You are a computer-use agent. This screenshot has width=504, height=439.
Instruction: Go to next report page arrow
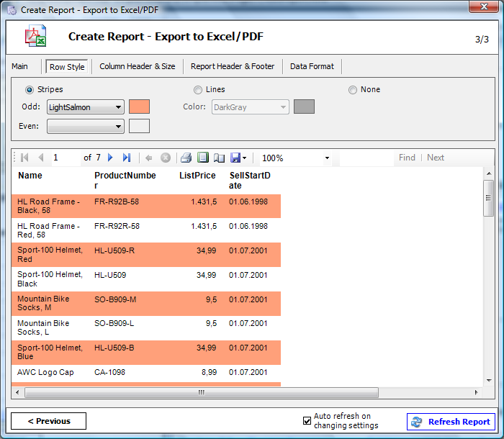[x=110, y=158]
